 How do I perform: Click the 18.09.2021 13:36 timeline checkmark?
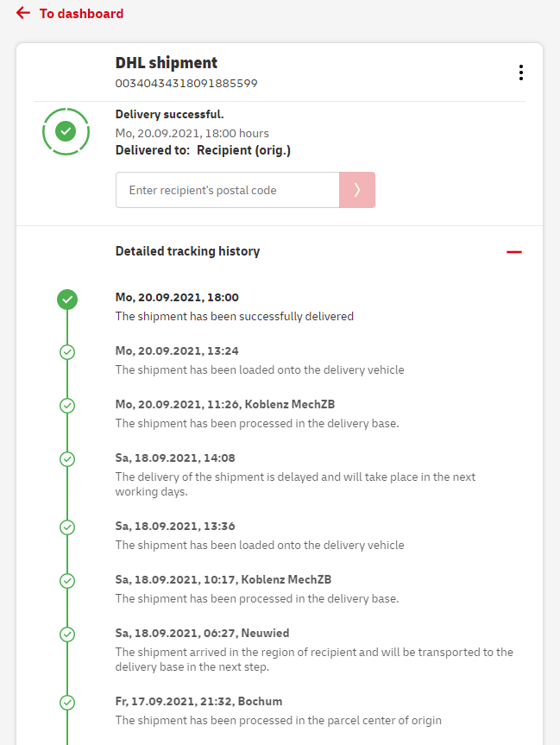[67, 527]
